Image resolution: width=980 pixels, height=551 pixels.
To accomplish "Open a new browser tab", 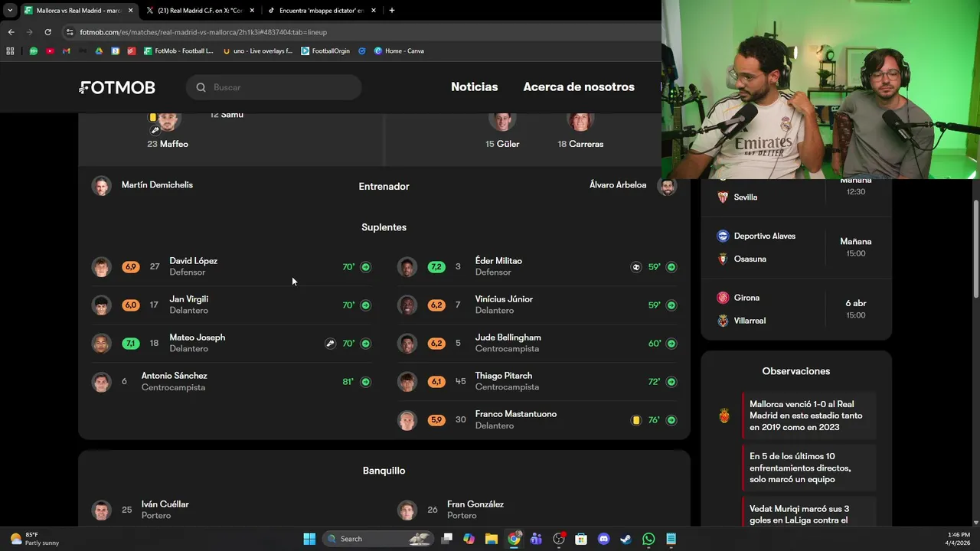I will point(392,11).
